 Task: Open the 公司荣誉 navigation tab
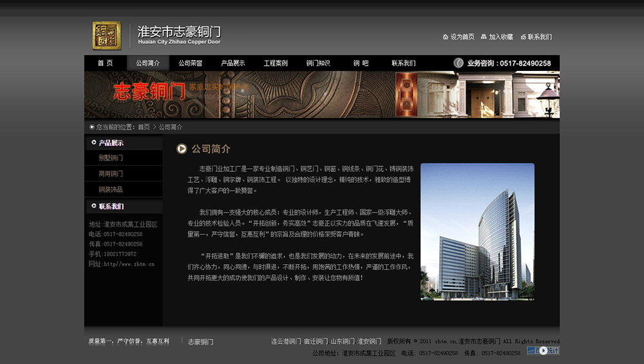[190, 63]
